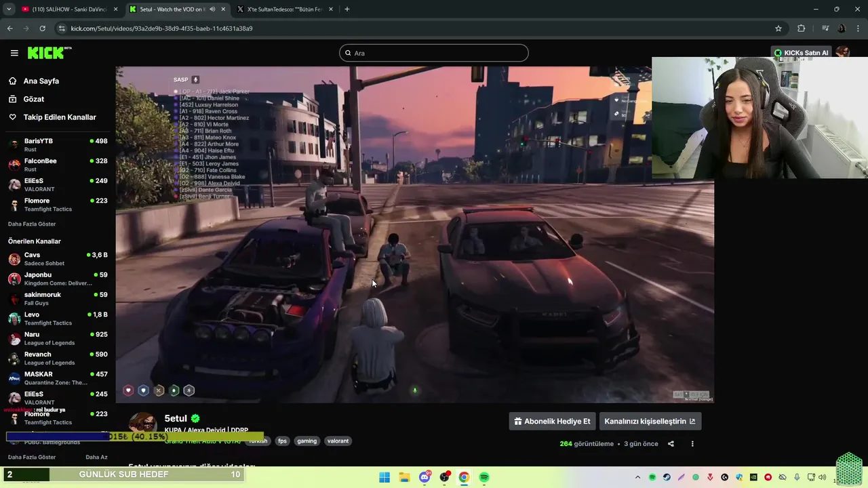Open the Chrome extensions menu

click(801, 28)
